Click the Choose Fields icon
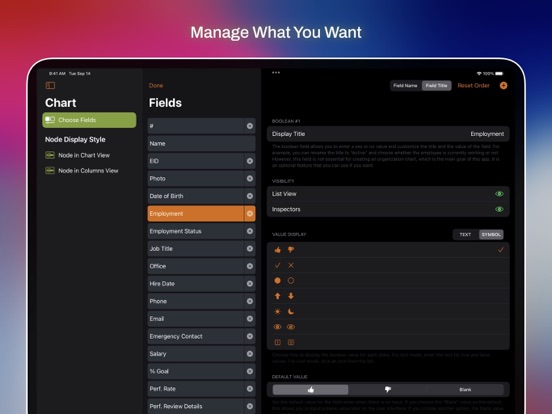 (50, 120)
